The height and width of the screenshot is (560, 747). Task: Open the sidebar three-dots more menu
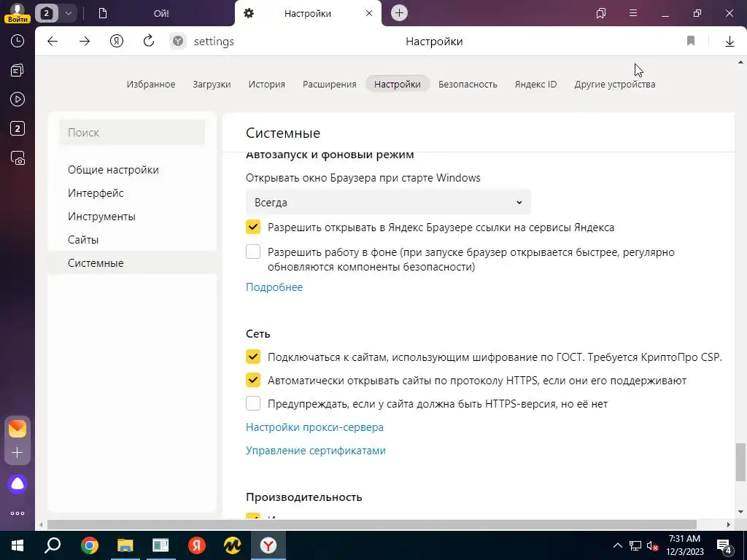point(18,513)
